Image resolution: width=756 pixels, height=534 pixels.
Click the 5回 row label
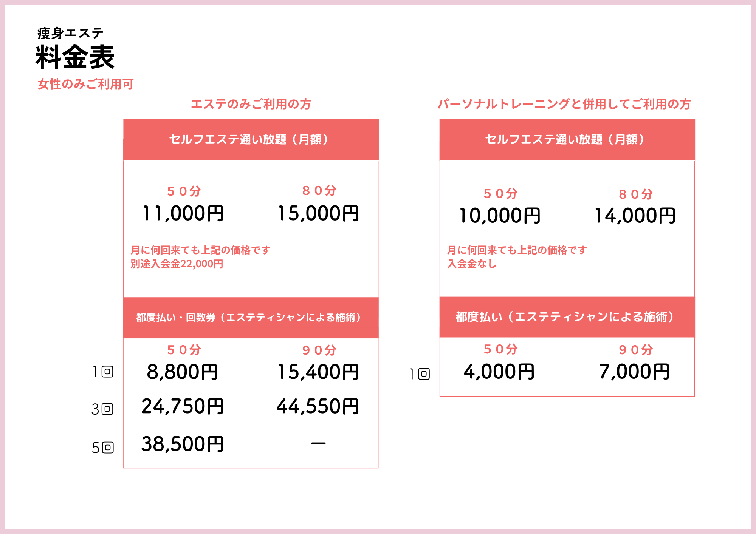point(102,448)
